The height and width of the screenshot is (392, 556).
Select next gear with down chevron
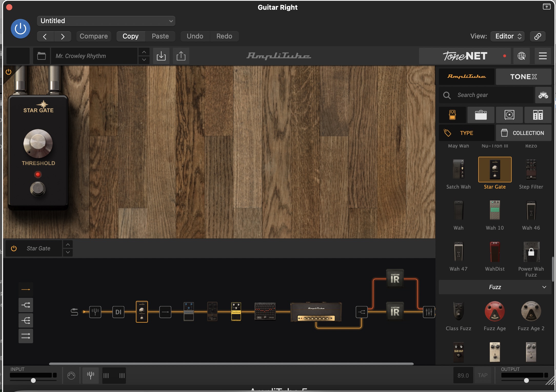point(68,252)
